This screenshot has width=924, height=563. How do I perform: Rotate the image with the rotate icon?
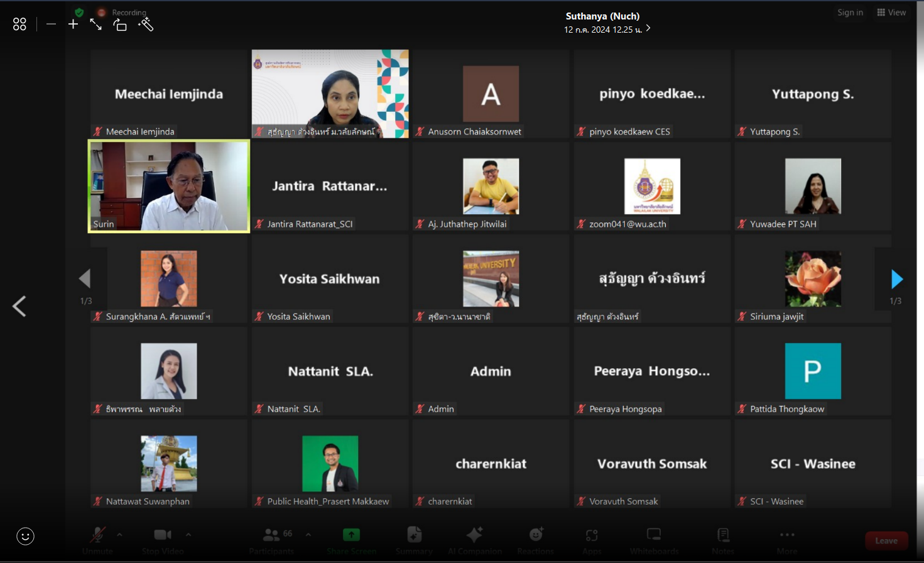click(120, 25)
